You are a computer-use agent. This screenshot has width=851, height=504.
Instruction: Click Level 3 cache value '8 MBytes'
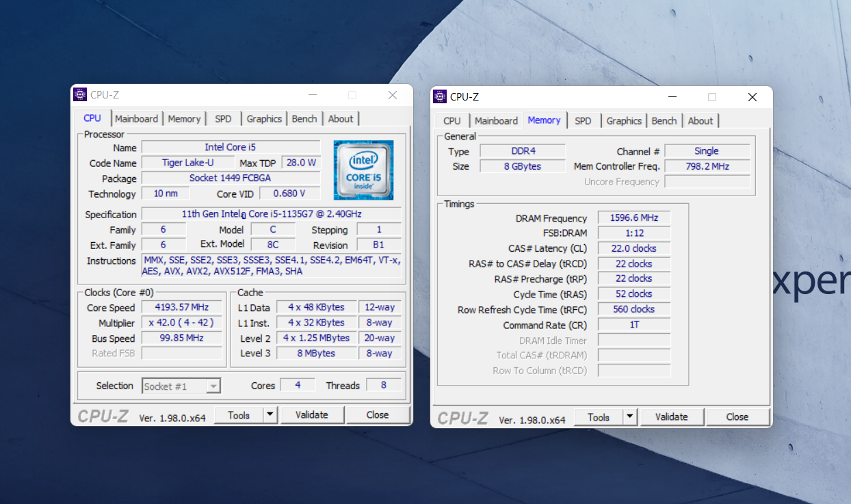316,354
